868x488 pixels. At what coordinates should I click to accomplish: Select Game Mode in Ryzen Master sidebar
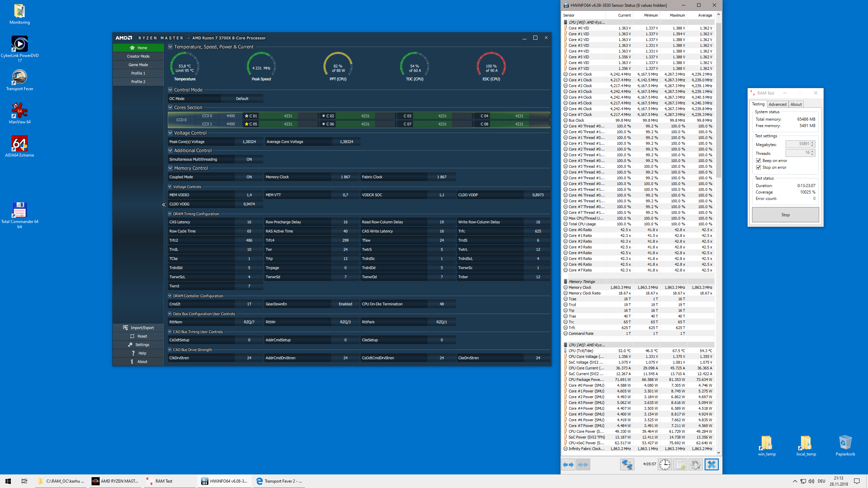coord(138,65)
